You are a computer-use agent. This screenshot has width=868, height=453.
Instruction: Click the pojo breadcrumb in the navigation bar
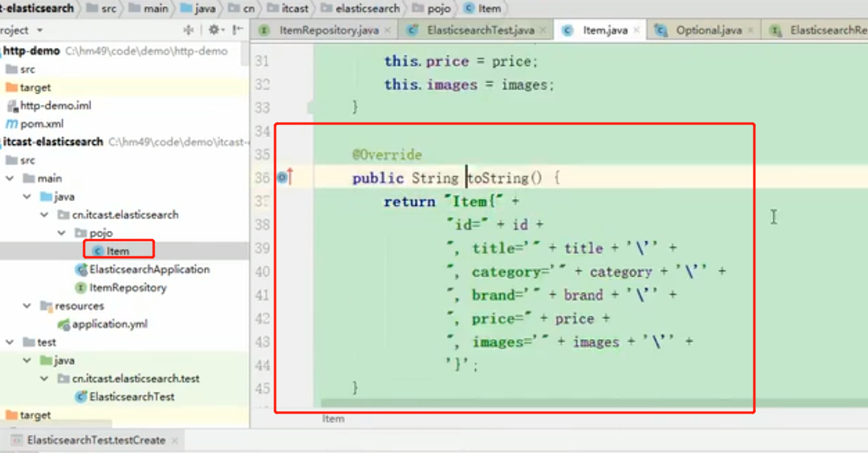(x=432, y=9)
